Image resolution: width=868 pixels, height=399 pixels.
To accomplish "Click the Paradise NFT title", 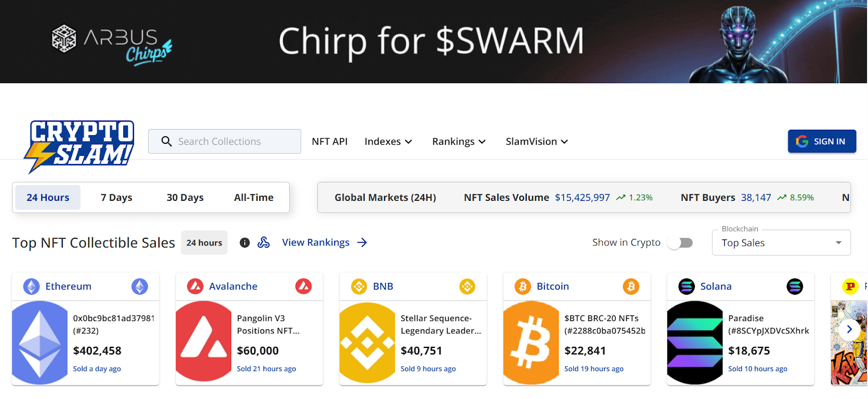I will coord(769,325).
